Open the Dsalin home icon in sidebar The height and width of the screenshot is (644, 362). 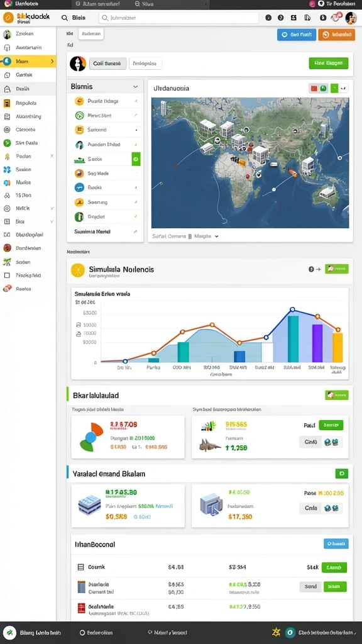6,89
